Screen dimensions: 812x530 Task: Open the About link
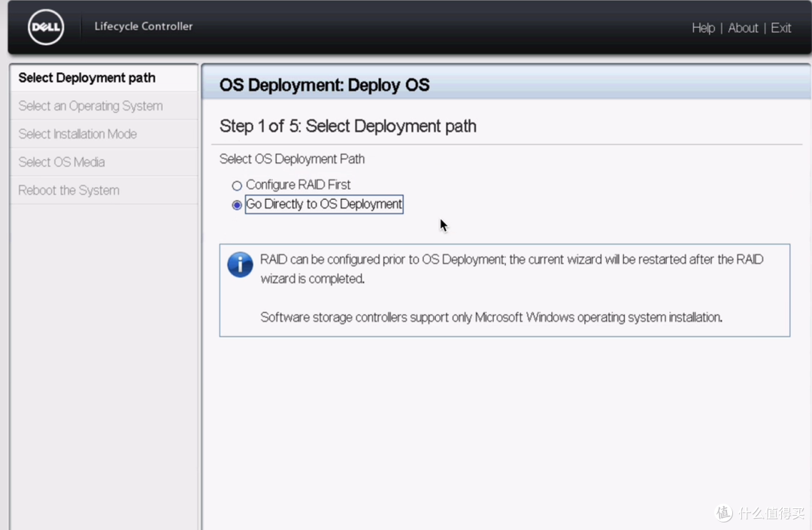[743, 28]
